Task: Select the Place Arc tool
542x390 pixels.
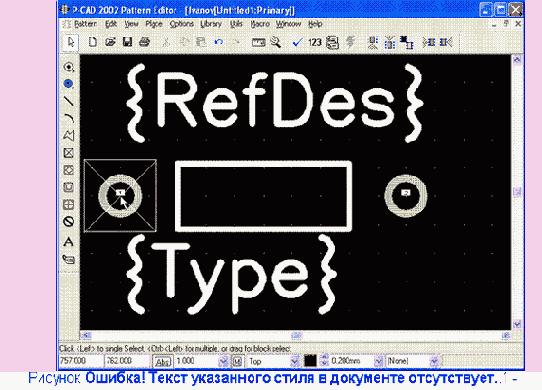Action: [69, 118]
